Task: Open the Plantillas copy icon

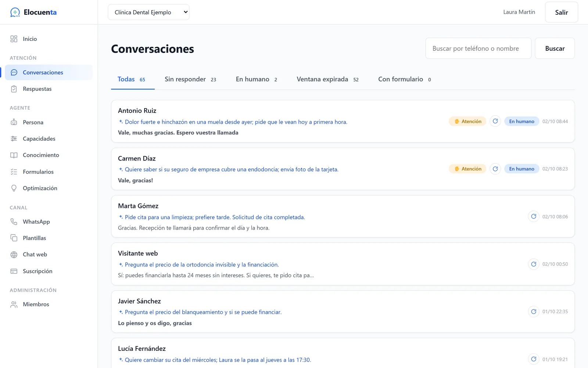Action: click(14, 238)
